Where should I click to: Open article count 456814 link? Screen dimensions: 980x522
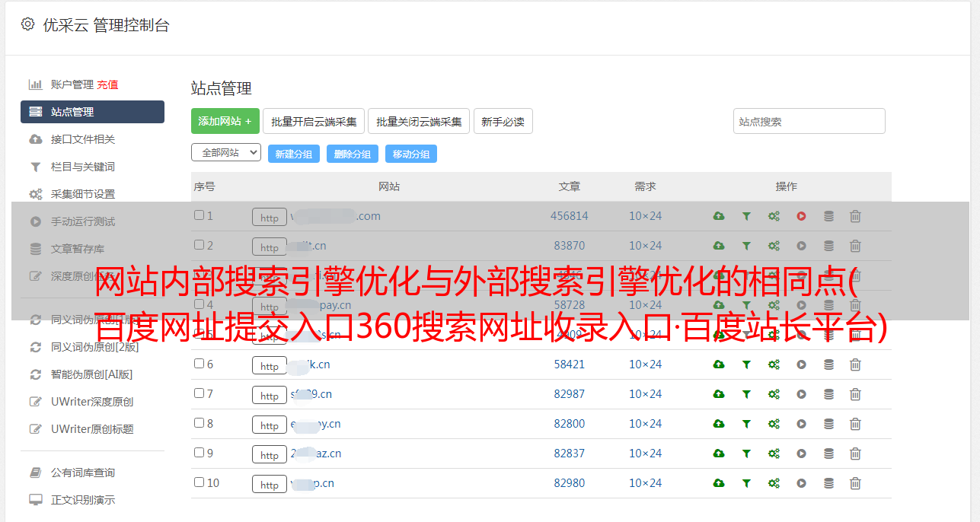point(570,216)
